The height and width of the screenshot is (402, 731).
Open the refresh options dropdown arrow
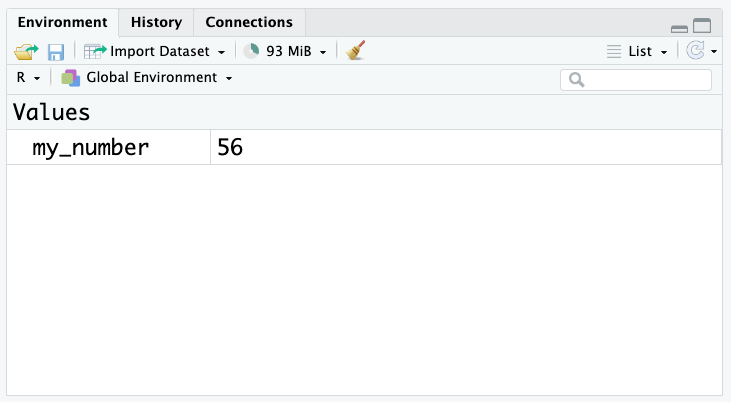pyautogui.click(x=714, y=52)
